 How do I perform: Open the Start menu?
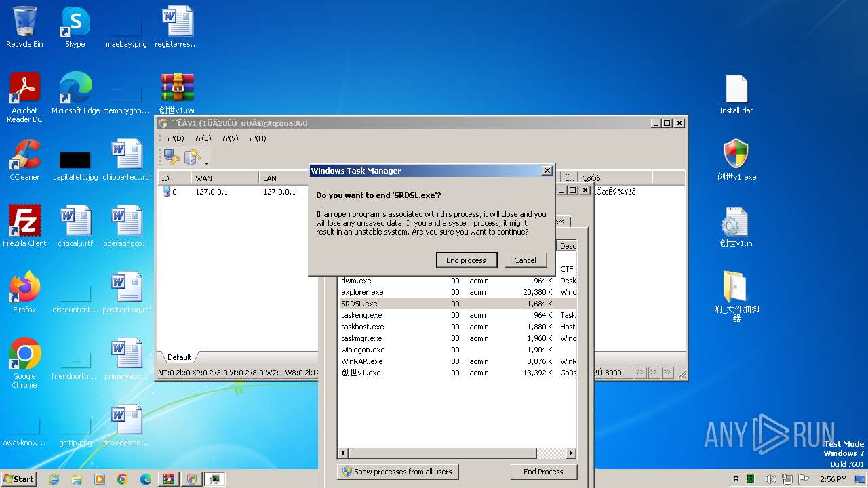(x=19, y=479)
